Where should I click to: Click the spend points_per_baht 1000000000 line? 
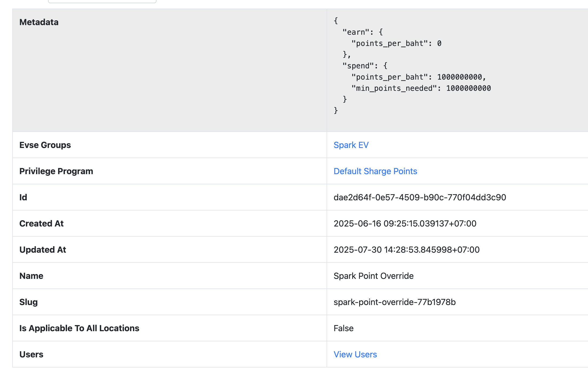[x=418, y=77]
